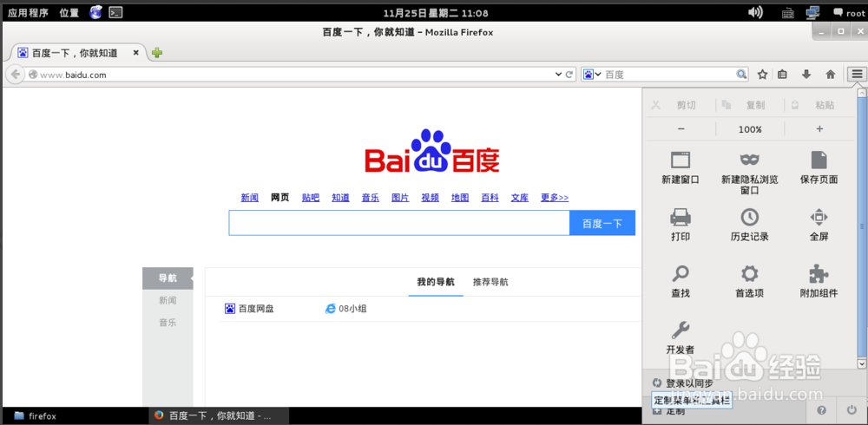Expand the URL bar history dropdown
Screen dimensions: 868x425
coord(558,74)
